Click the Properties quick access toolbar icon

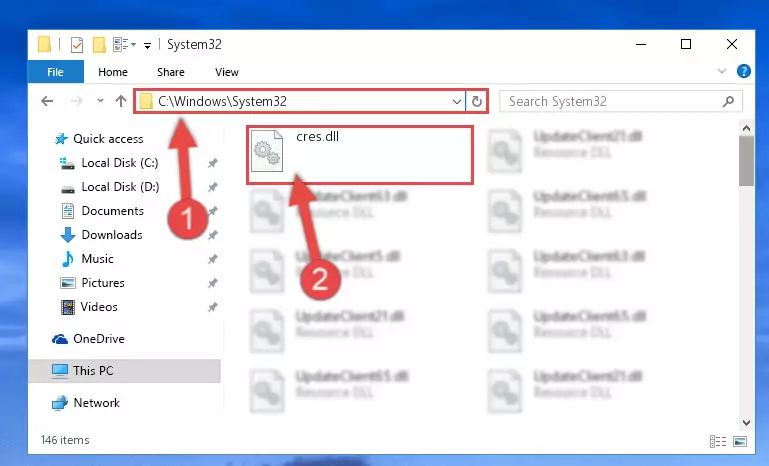77,45
